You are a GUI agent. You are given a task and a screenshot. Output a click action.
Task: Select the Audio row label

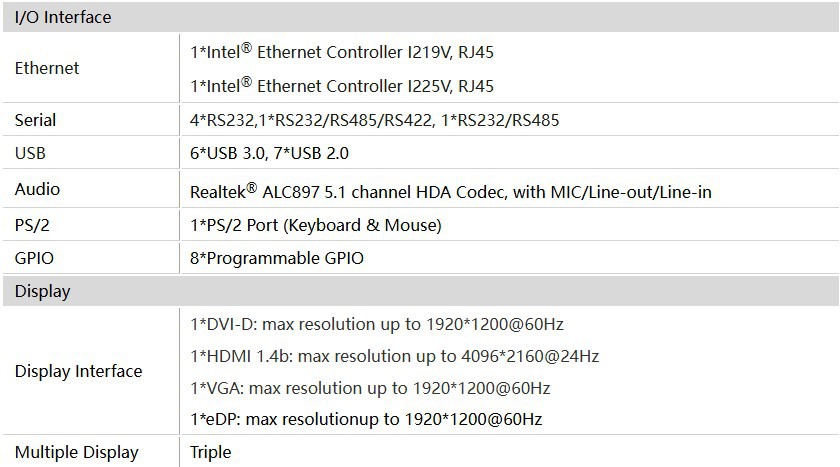pyautogui.click(x=37, y=189)
